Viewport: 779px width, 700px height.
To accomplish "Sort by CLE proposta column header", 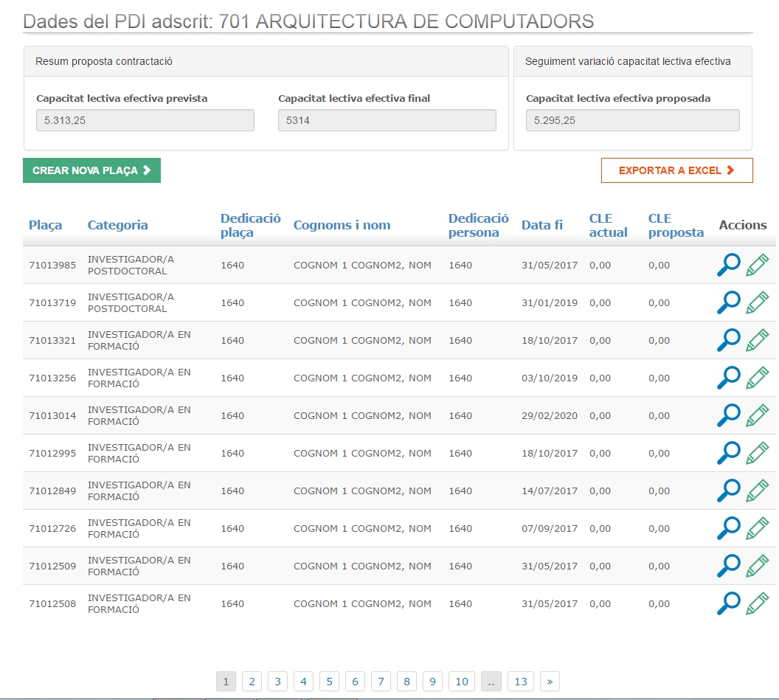I will pyautogui.click(x=675, y=226).
